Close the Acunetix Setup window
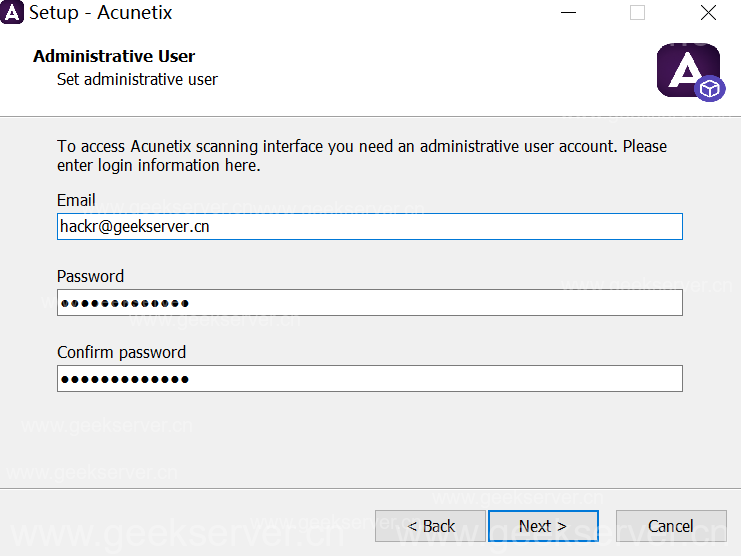 point(708,14)
